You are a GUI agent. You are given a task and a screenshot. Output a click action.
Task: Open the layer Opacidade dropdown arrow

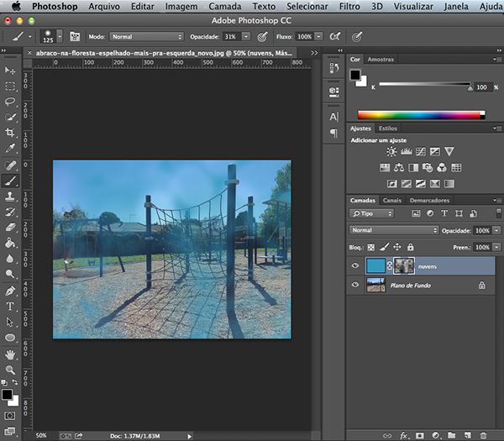click(497, 230)
